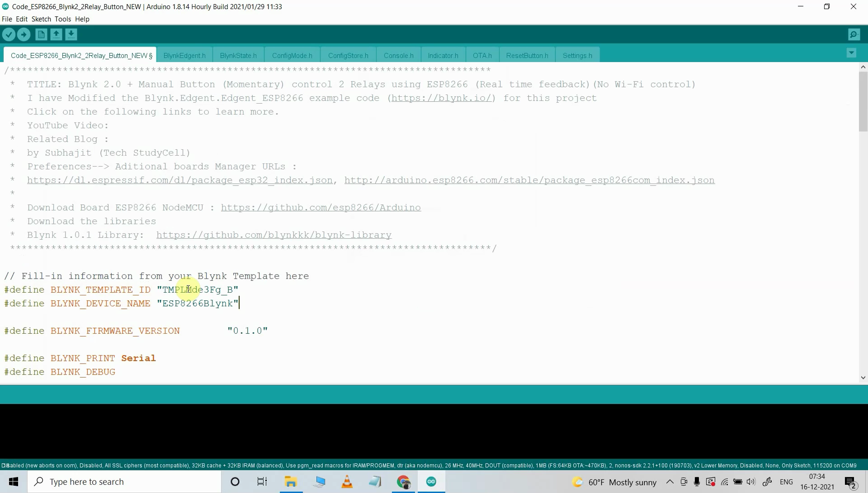
Task: Click the Upload arrow icon
Action: click(24, 34)
